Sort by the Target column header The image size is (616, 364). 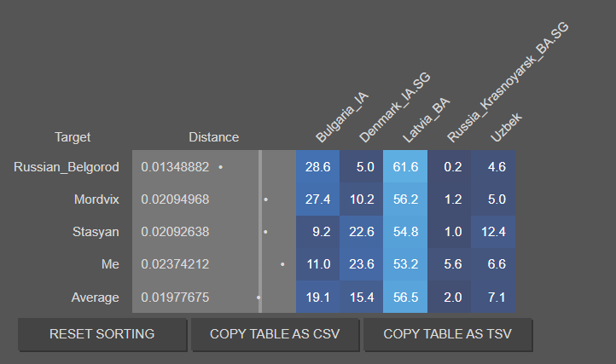click(x=73, y=137)
